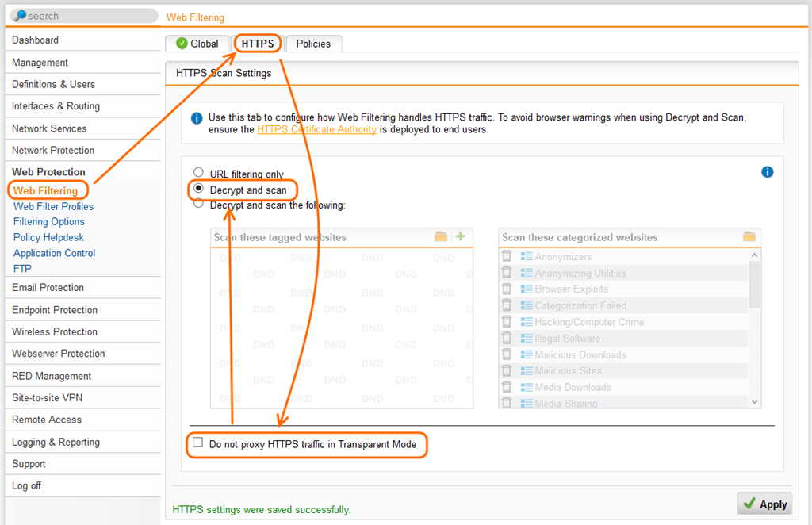The height and width of the screenshot is (525, 812).
Task: Click the list icon next to Malicious Sites
Action: [x=527, y=371]
